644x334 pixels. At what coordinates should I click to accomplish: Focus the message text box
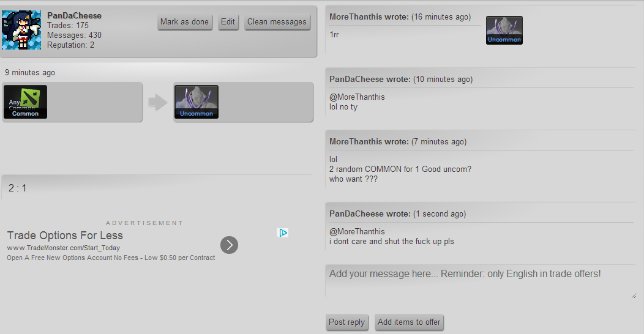(481, 281)
